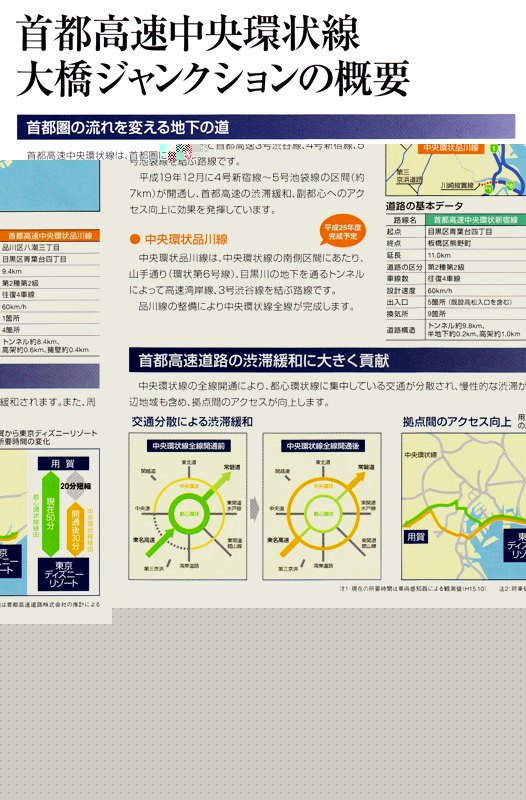The width and height of the screenshot is (526, 800).
Task: Click the '20分短縮' label
Action: pyautogui.click(x=76, y=486)
